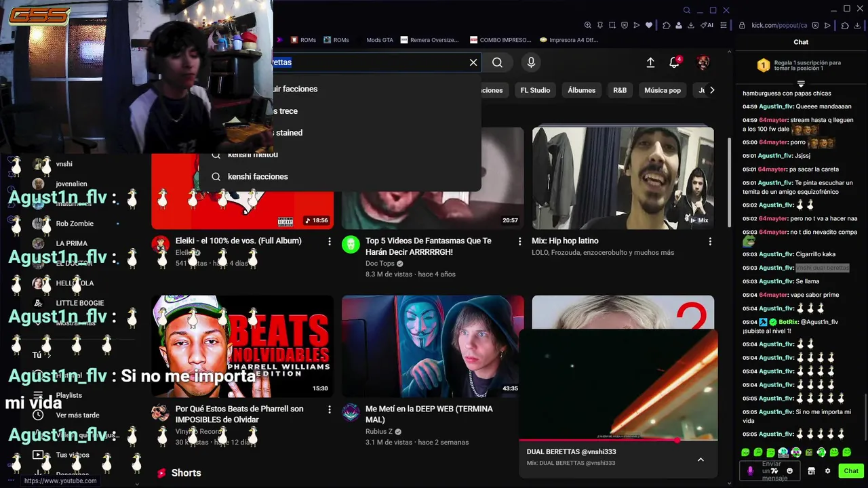Show more filter chips with right arrow
868x488 pixels.
[x=711, y=90]
